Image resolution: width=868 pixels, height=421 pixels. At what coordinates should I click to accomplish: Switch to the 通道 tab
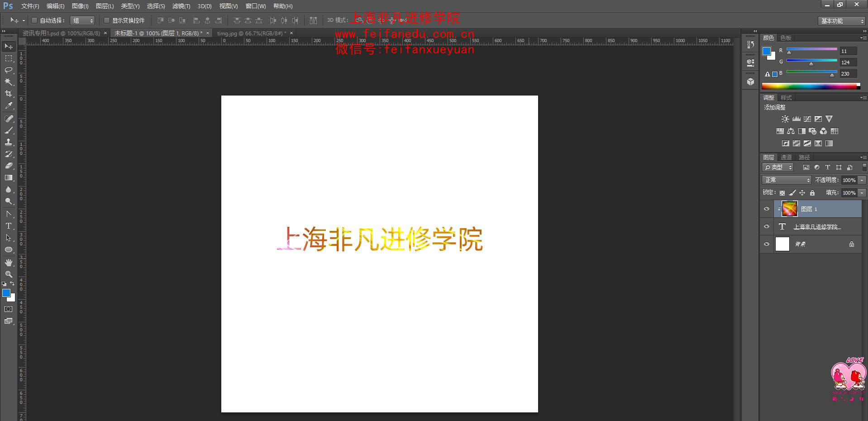tap(786, 158)
